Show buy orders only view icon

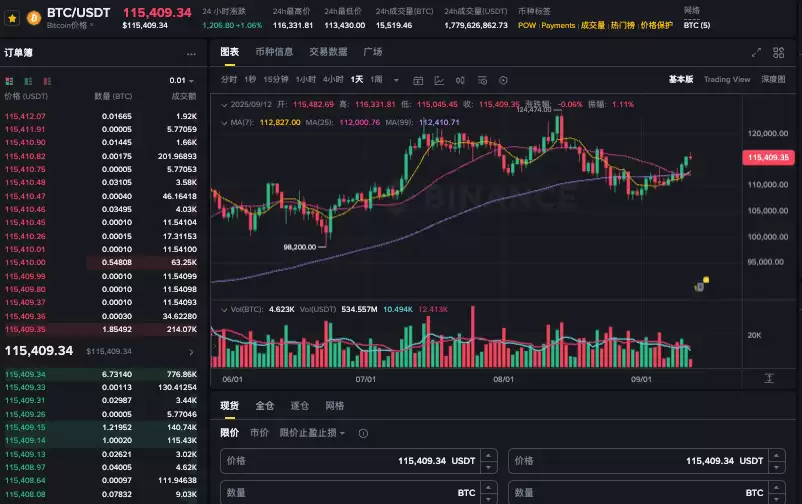tap(28, 81)
